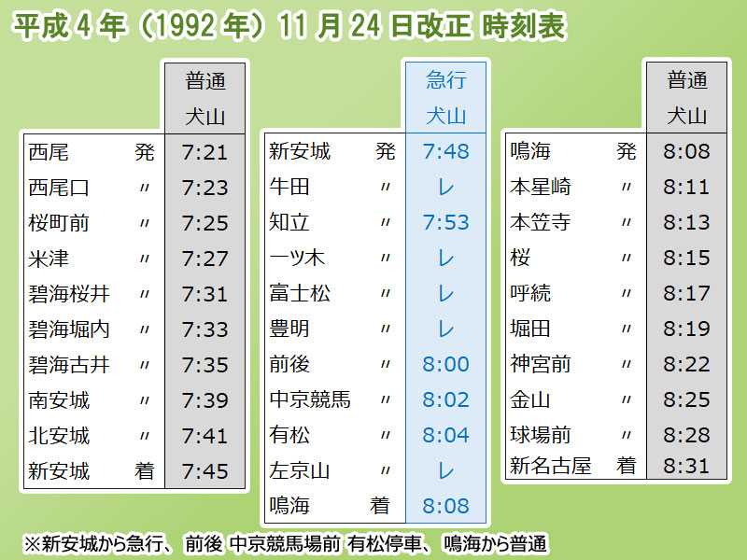Click the 8:25 time cell
Viewport: 747px width, 560px height.
686,399
